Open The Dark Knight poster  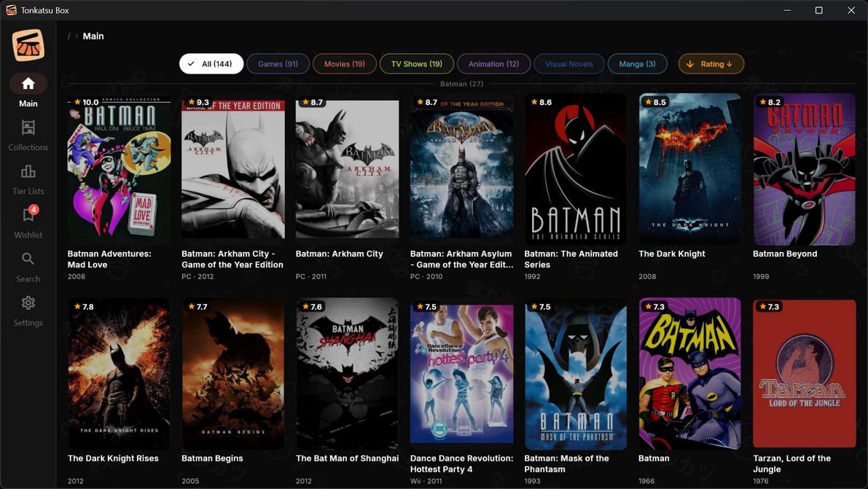pyautogui.click(x=689, y=169)
